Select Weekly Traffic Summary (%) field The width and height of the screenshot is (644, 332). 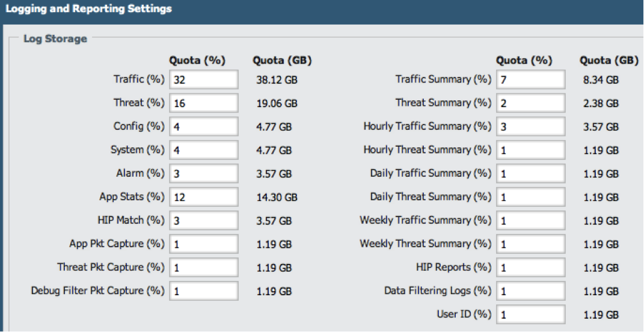pos(530,220)
